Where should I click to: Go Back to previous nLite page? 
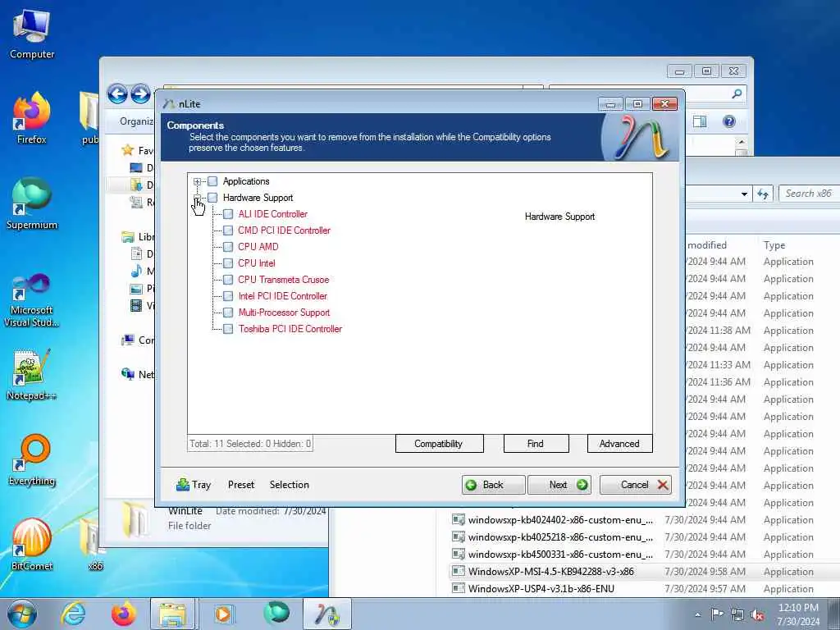[x=493, y=485]
